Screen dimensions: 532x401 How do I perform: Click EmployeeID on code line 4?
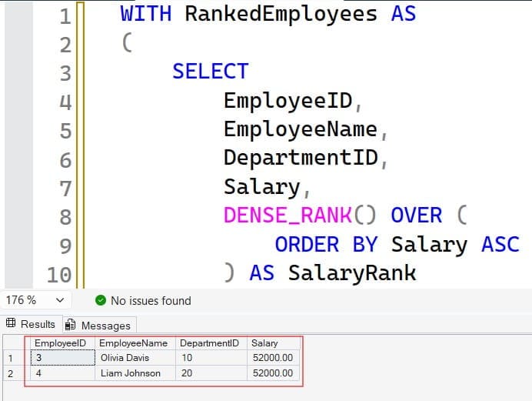pos(288,101)
